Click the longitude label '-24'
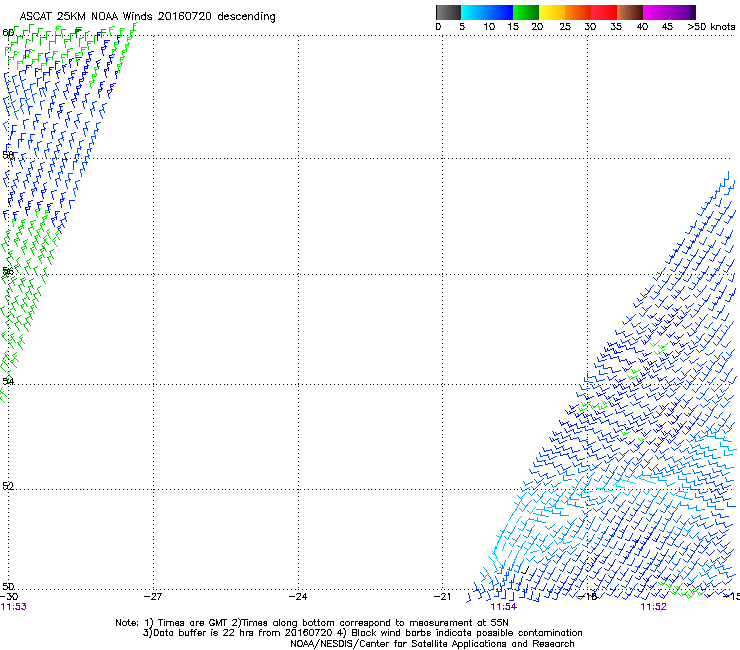The height and width of the screenshot is (650, 740). (298, 597)
